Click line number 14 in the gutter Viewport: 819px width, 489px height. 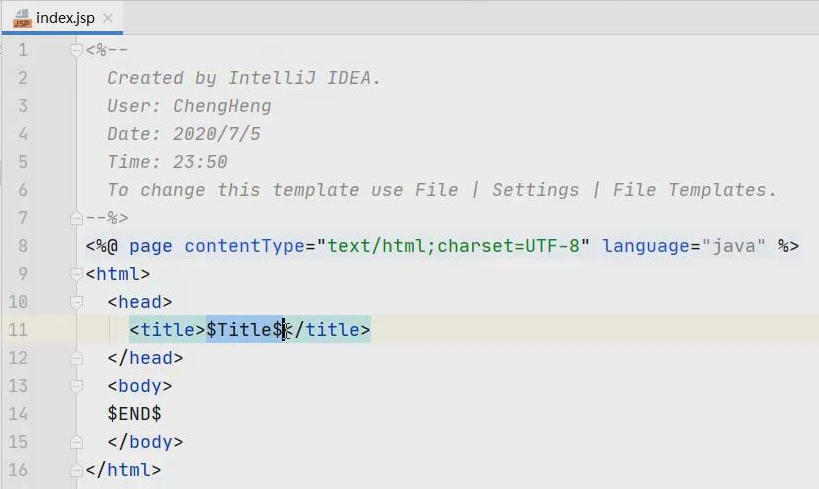pos(18,413)
